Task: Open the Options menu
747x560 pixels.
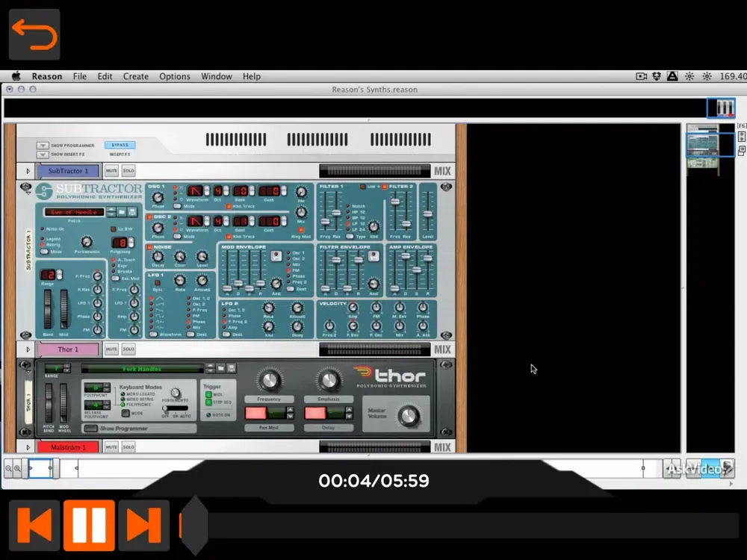Action: coord(174,76)
